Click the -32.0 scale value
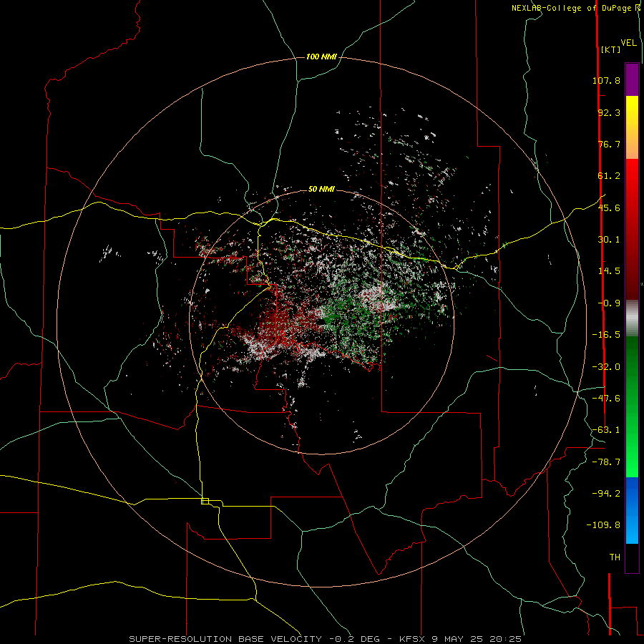The width and height of the screenshot is (644, 644). (x=606, y=367)
